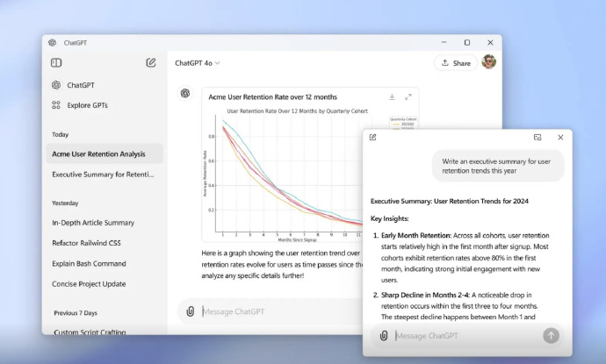Click Key Insights heading
The width and height of the screenshot is (606, 364).
point(390,218)
